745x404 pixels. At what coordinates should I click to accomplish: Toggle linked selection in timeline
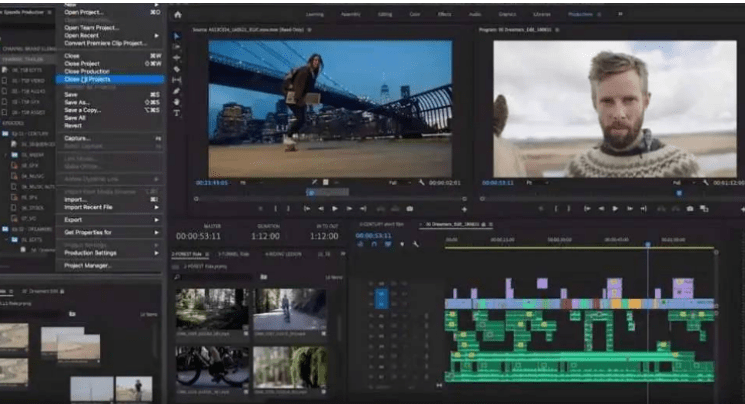388,244
